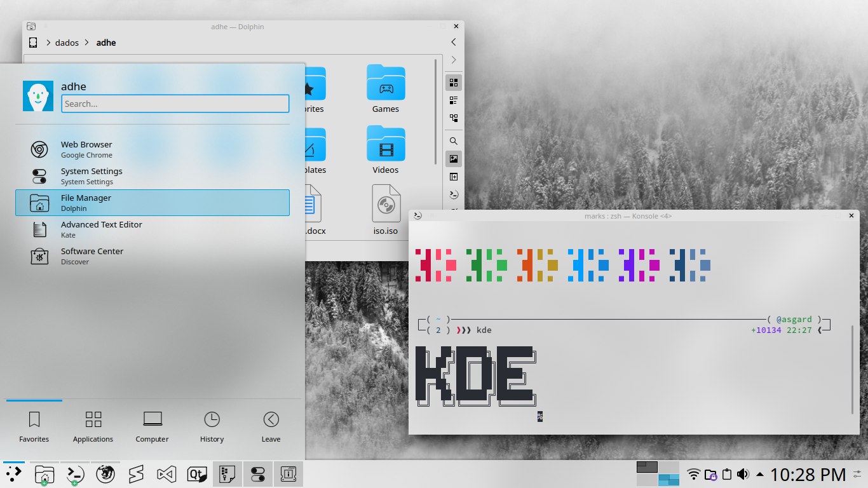Select the iso.iso file in Dolphin
868x488 pixels.
pos(386,210)
